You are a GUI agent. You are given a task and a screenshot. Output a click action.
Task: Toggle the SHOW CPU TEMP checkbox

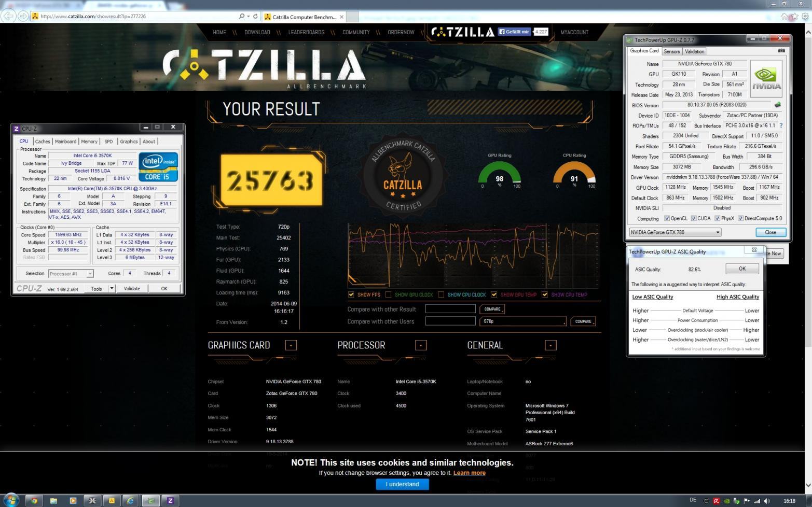tap(545, 294)
